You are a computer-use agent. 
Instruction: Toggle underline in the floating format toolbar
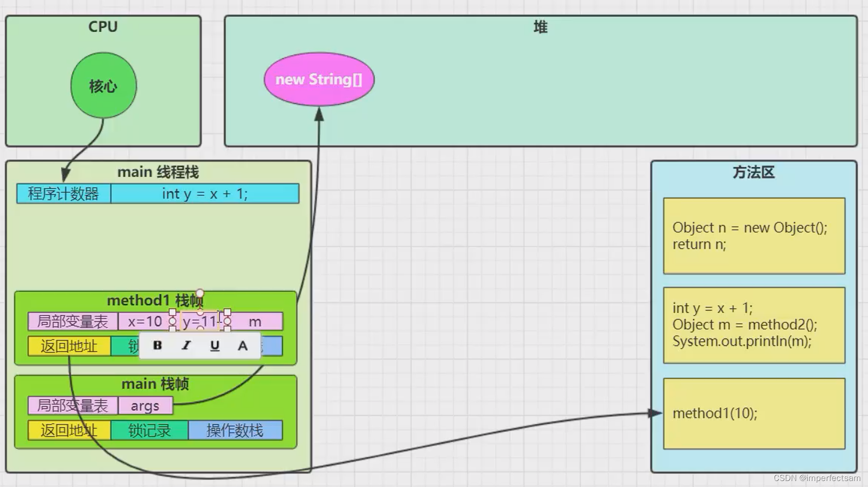click(215, 345)
